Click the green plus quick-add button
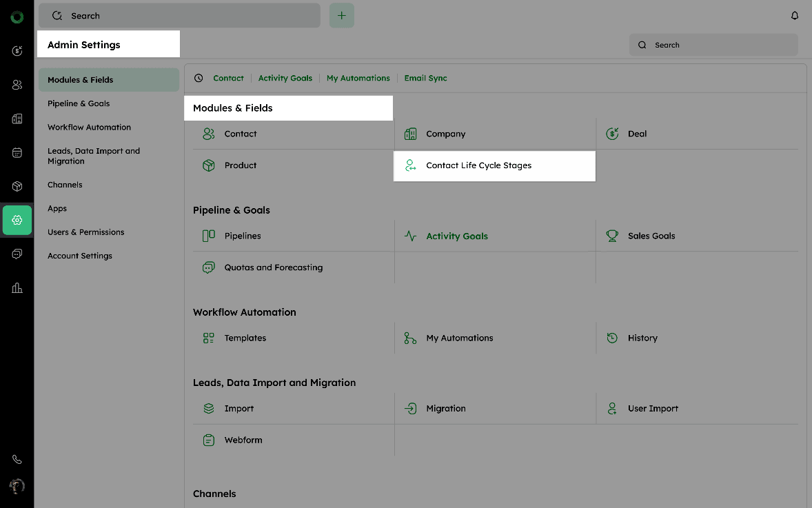 click(341, 16)
